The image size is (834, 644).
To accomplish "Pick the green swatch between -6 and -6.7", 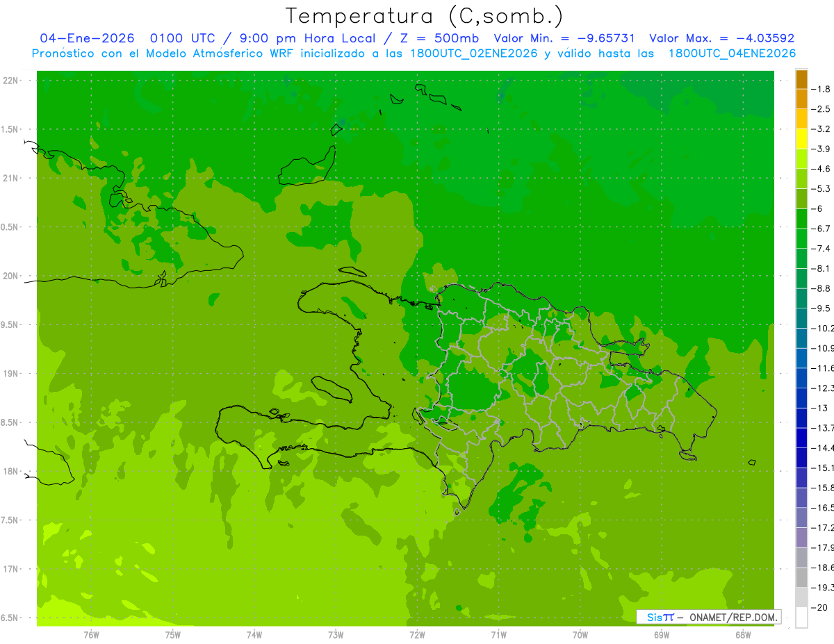I will [801, 218].
